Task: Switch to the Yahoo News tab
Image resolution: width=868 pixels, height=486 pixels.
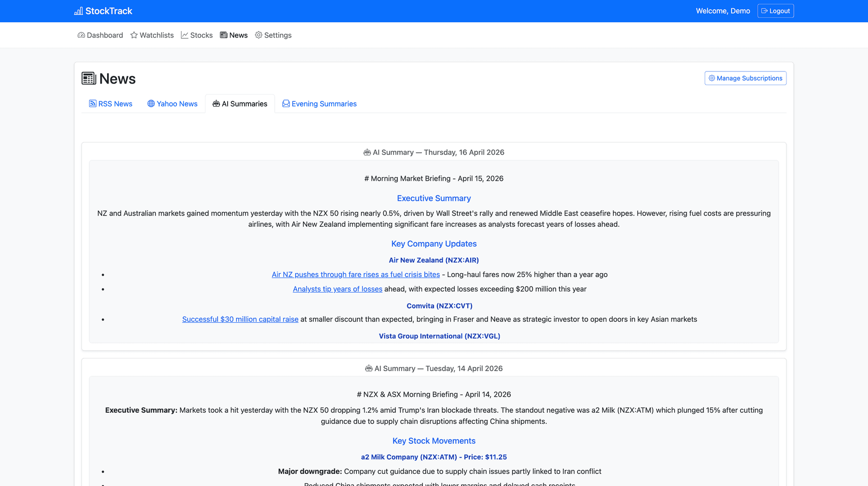Action: coord(173,104)
